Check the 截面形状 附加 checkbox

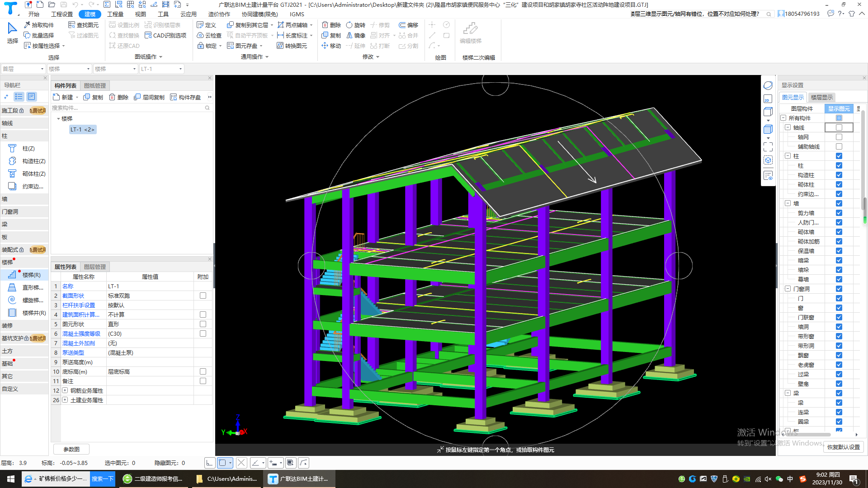pos(203,296)
